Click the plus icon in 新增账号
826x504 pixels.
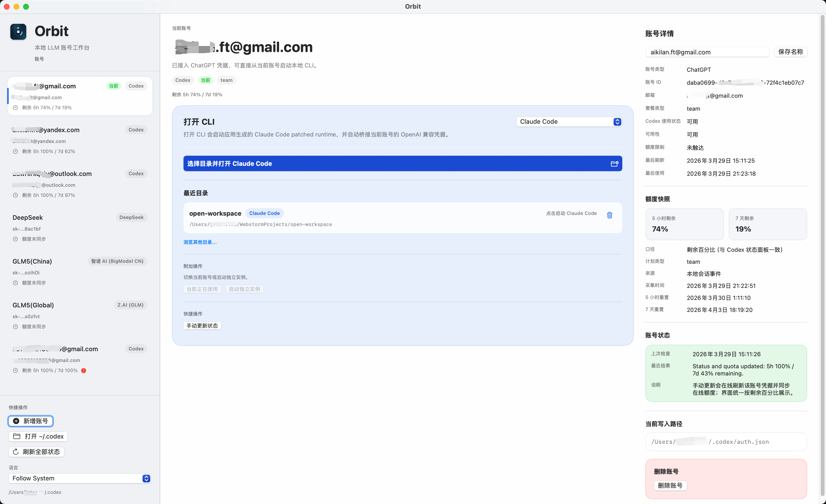[x=16, y=421]
